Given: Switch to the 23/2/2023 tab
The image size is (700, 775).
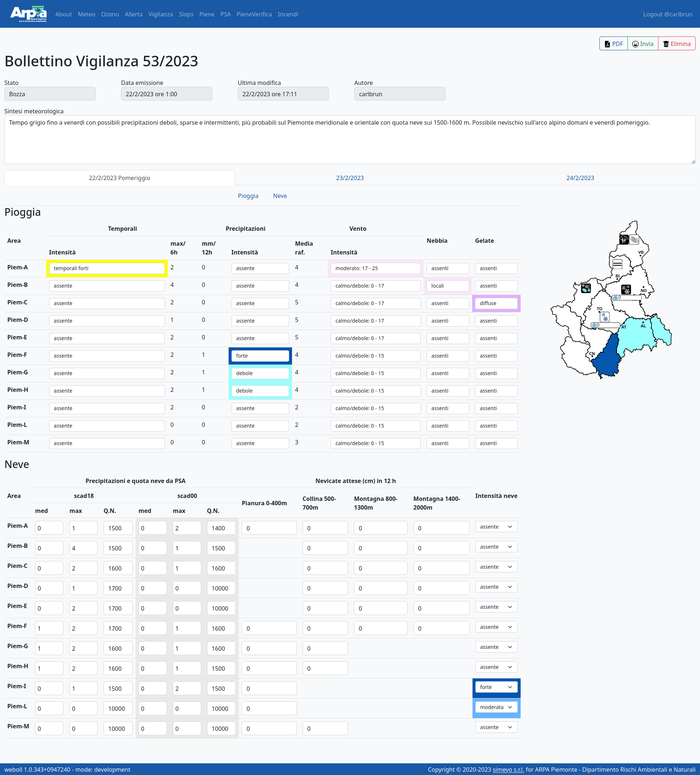Looking at the screenshot, I should pyautogui.click(x=349, y=178).
